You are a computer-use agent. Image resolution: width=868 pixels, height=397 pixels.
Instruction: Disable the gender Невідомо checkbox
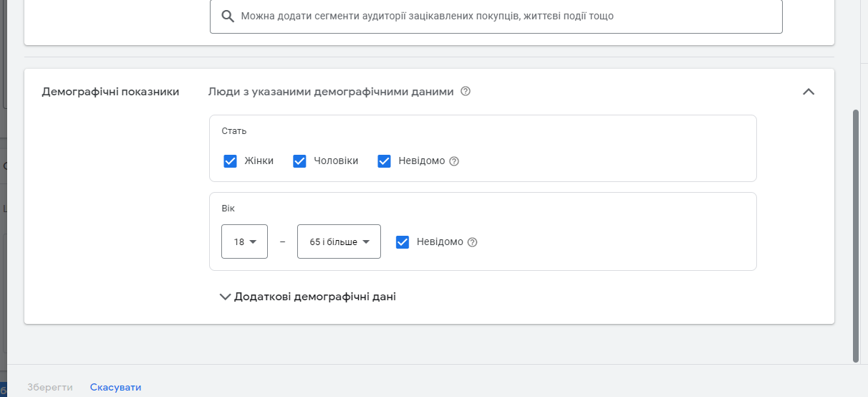[385, 161]
